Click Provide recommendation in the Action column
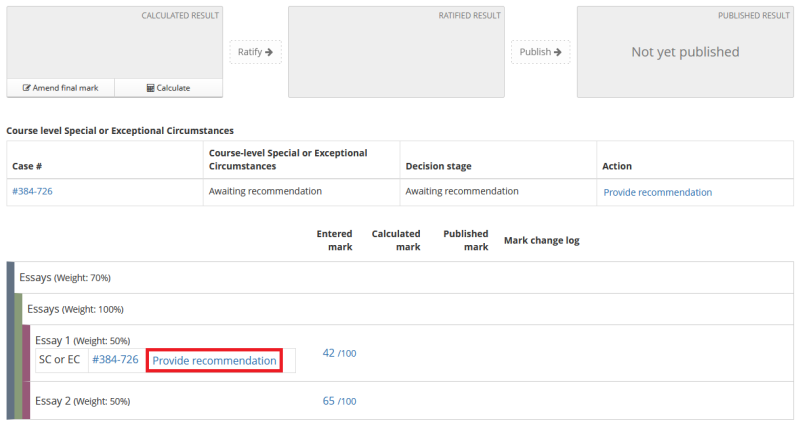 coord(658,192)
